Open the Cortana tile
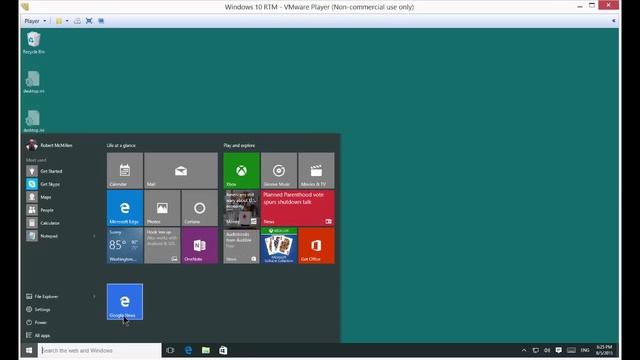This screenshot has width=640, height=360. (x=200, y=208)
